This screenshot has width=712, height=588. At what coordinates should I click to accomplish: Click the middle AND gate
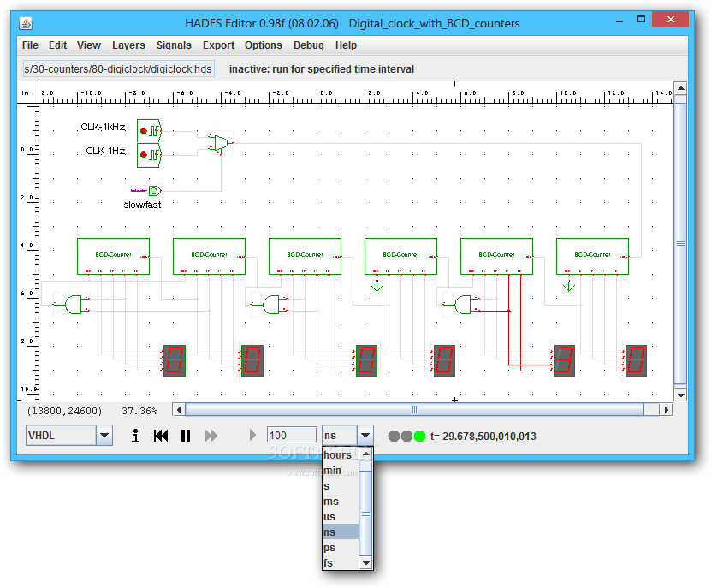point(270,304)
